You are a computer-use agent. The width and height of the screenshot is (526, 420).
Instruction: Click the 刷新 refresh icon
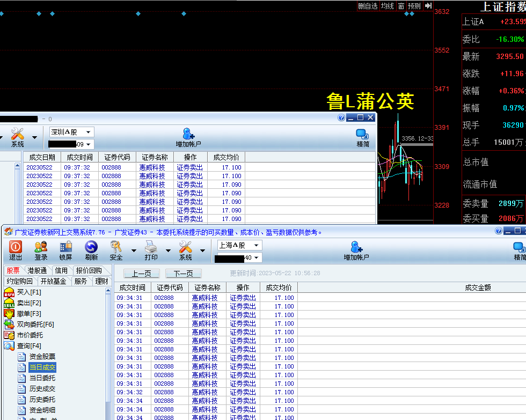[91, 250]
